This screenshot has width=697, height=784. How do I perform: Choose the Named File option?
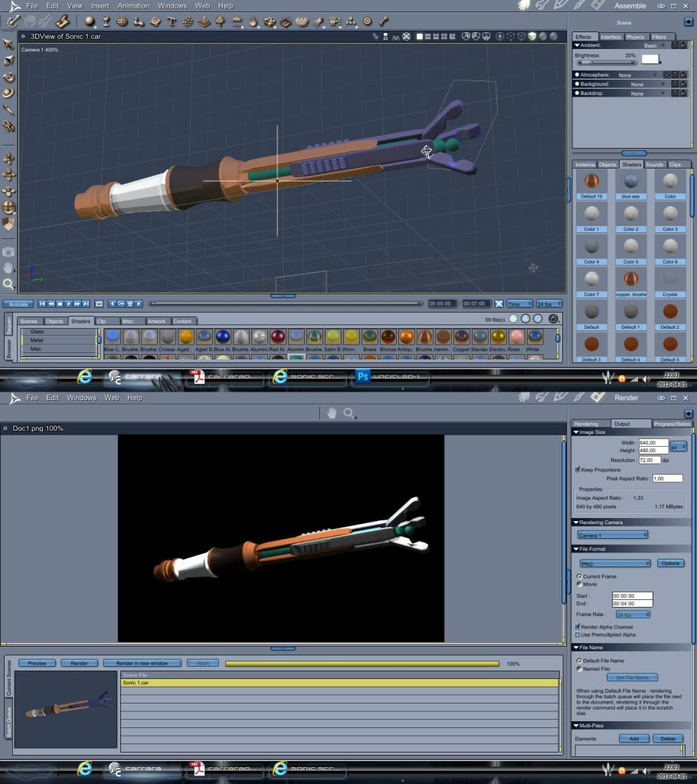tap(579, 668)
